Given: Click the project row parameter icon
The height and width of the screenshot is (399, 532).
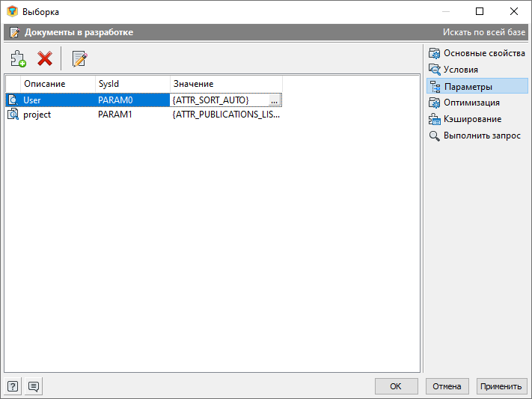Looking at the screenshot, I should (13, 115).
